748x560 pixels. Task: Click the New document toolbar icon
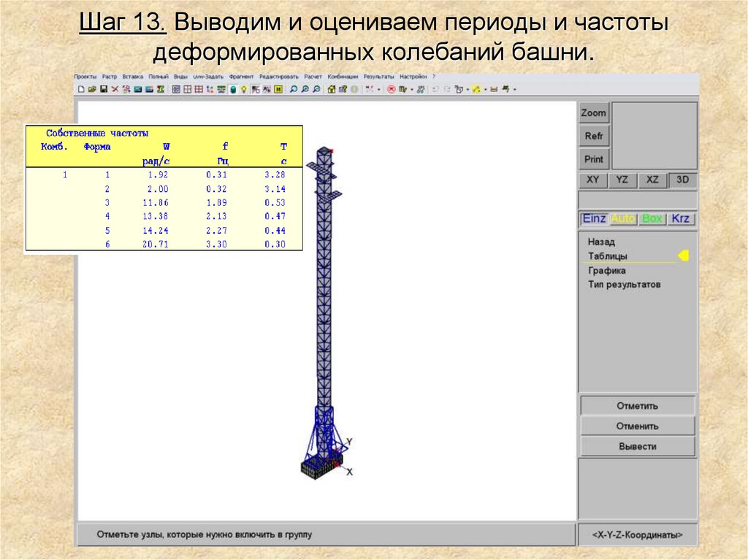(x=81, y=89)
